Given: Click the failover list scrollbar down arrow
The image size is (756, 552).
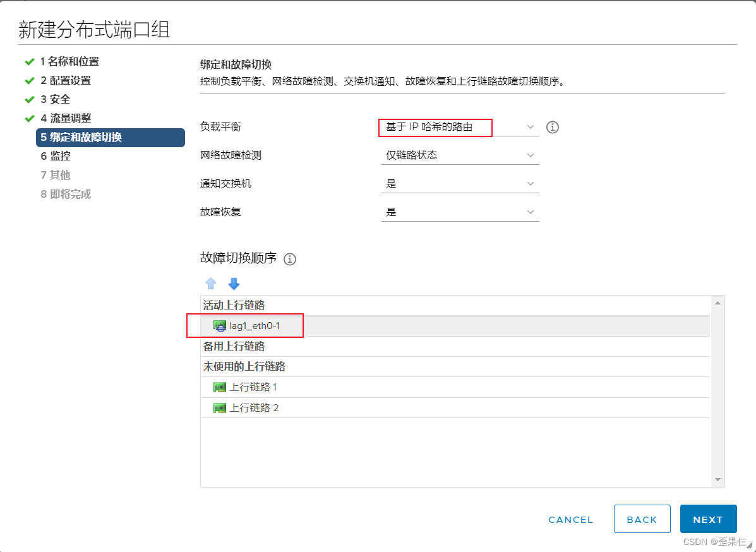Looking at the screenshot, I should [x=717, y=480].
